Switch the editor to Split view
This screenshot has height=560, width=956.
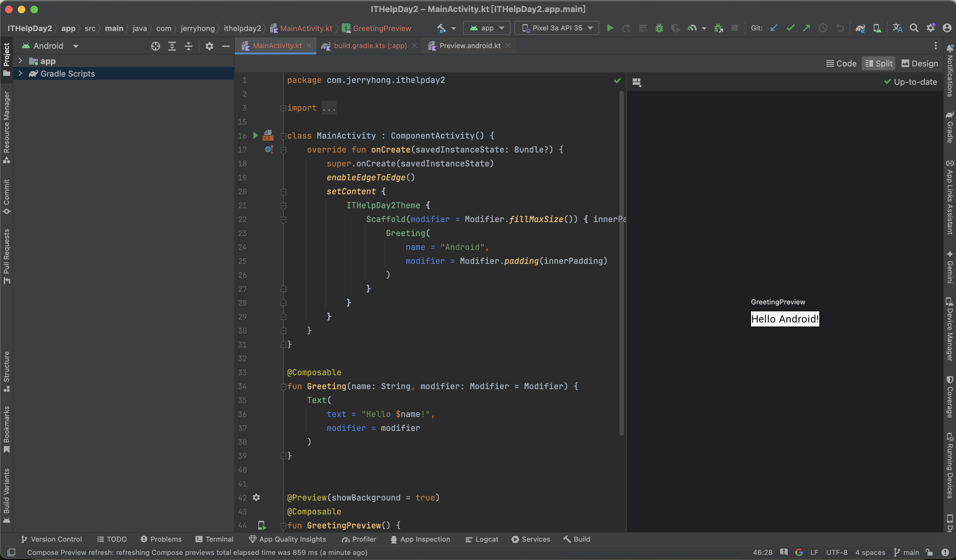coord(878,64)
